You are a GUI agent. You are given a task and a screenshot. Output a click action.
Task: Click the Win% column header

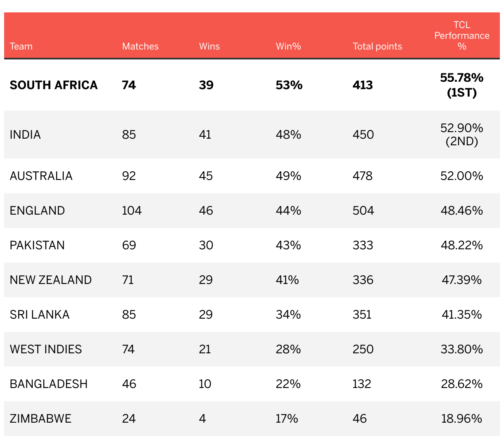[288, 46]
